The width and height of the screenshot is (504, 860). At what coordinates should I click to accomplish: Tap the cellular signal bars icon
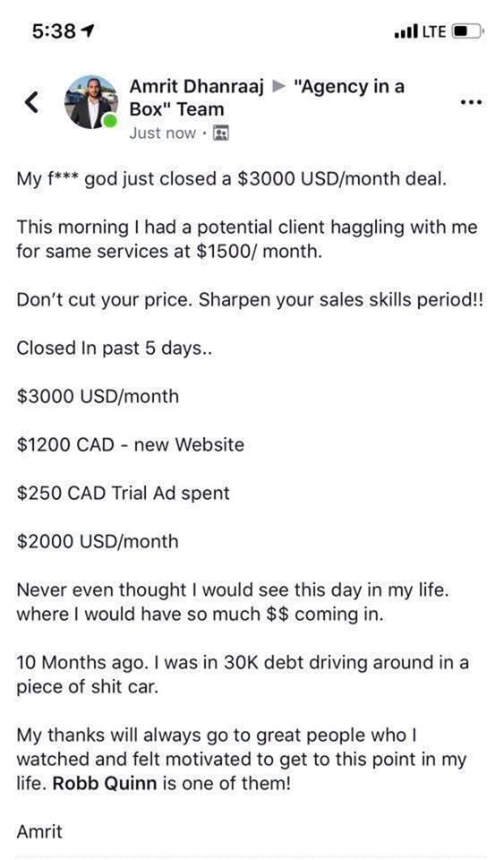406,31
